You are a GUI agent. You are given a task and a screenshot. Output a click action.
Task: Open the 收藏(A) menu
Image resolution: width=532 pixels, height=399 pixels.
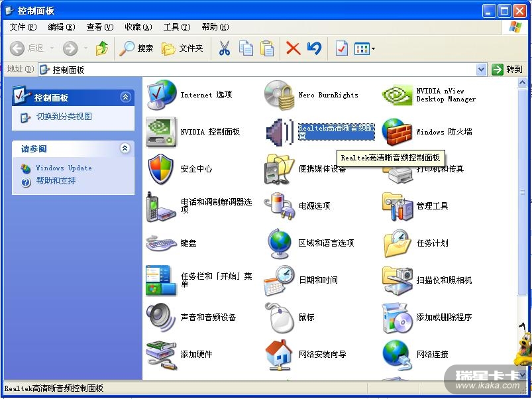pos(138,27)
